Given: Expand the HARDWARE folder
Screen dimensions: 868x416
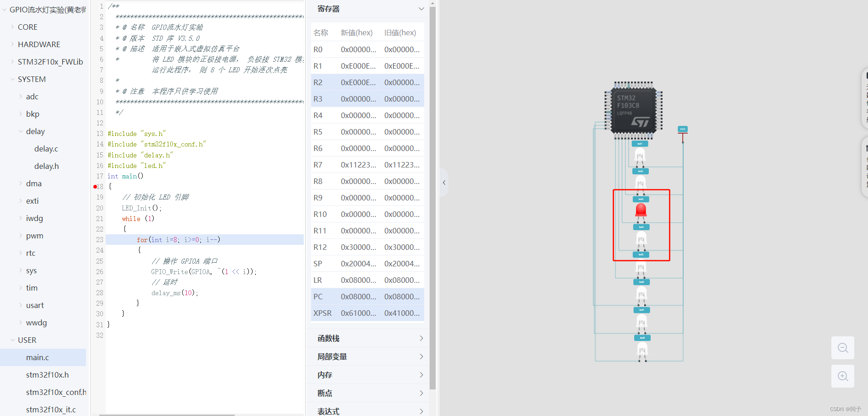Looking at the screenshot, I should click(x=12, y=44).
